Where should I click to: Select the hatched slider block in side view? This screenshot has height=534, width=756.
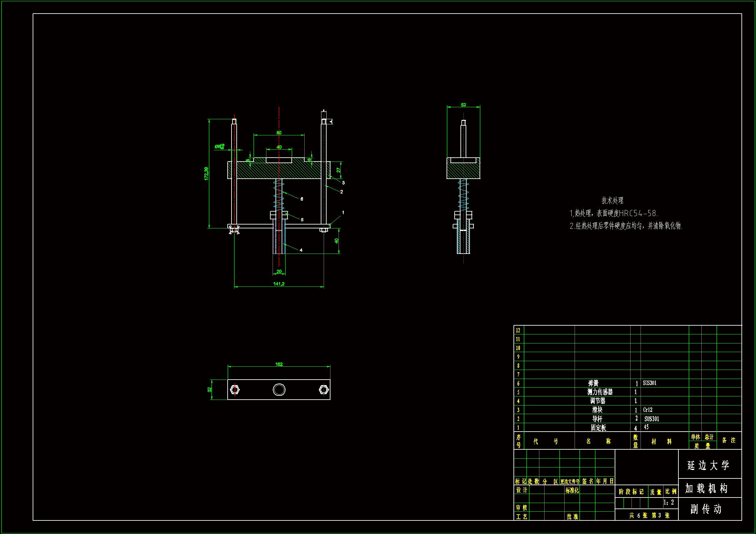[463, 171]
